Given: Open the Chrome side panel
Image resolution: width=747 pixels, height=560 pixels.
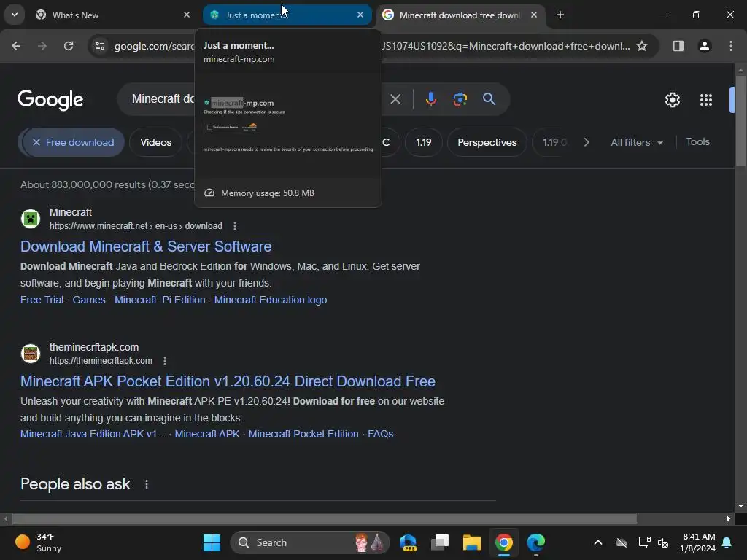Looking at the screenshot, I should pos(678,46).
